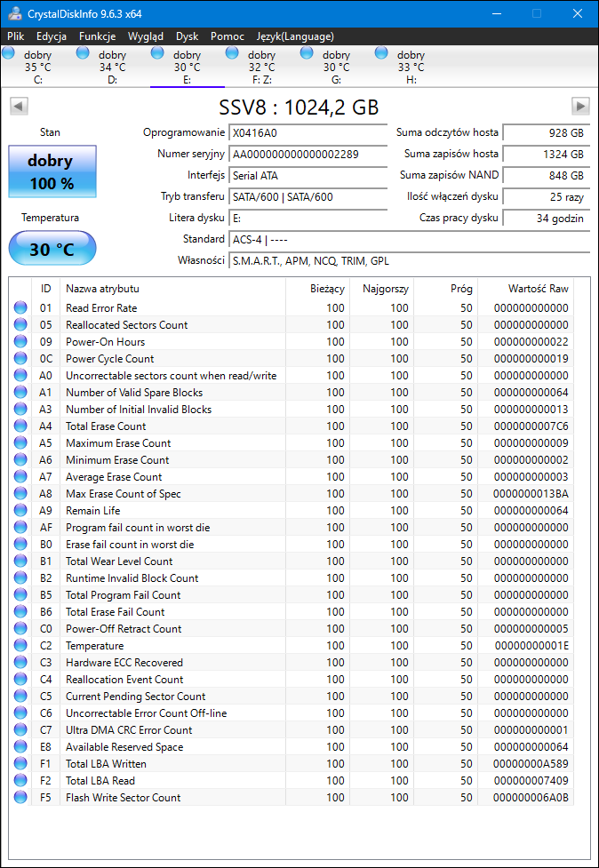The image size is (599, 868).
Task: Select Erase fail count in worst die row
Action: tap(292, 544)
